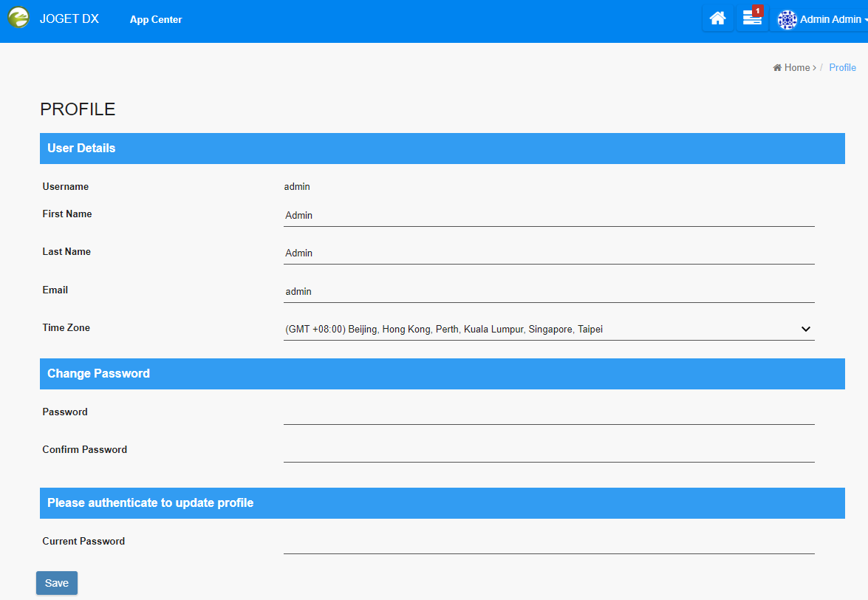Image resolution: width=868 pixels, height=600 pixels.
Task: Go to Home via the house icon
Action: click(x=717, y=19)
